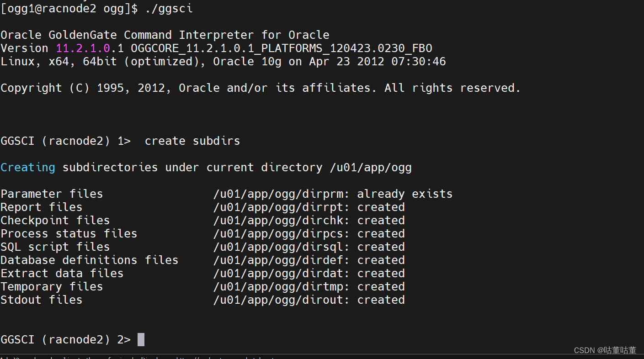644x359 pixels.
Task: Click the "Extract data files" entry
Action: tap(62, 273)
